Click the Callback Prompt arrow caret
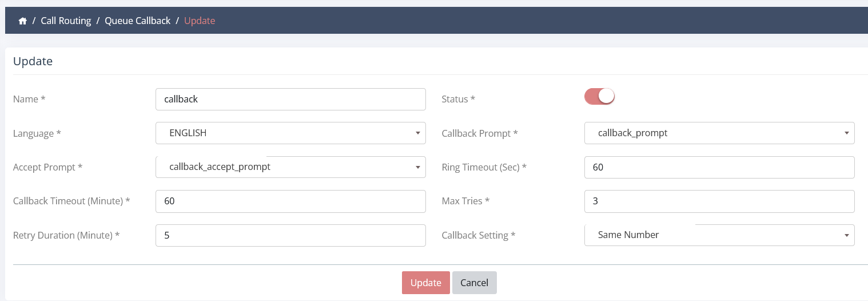 pos(846,133)
